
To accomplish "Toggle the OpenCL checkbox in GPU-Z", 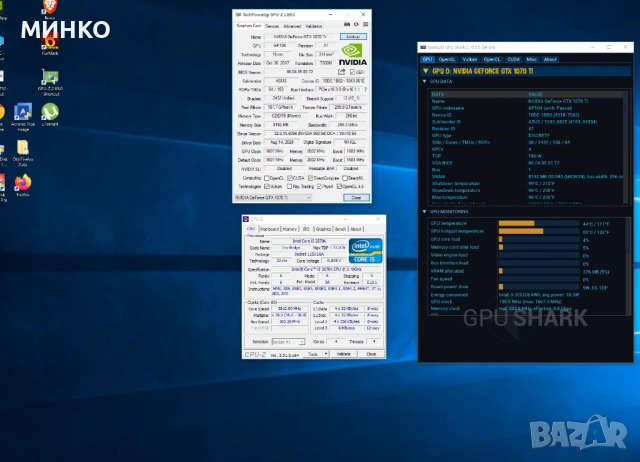I will point(267,178).
